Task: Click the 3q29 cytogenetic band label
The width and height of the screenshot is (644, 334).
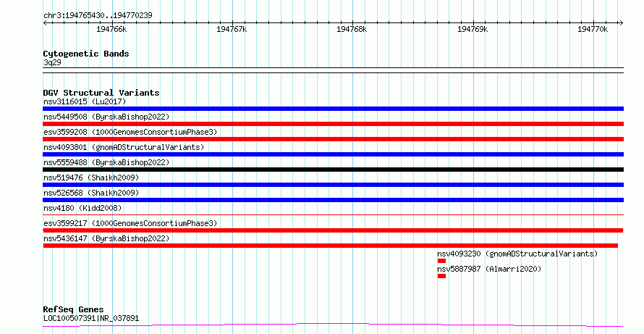Action: pyautogui.click(x=52, y=62)
